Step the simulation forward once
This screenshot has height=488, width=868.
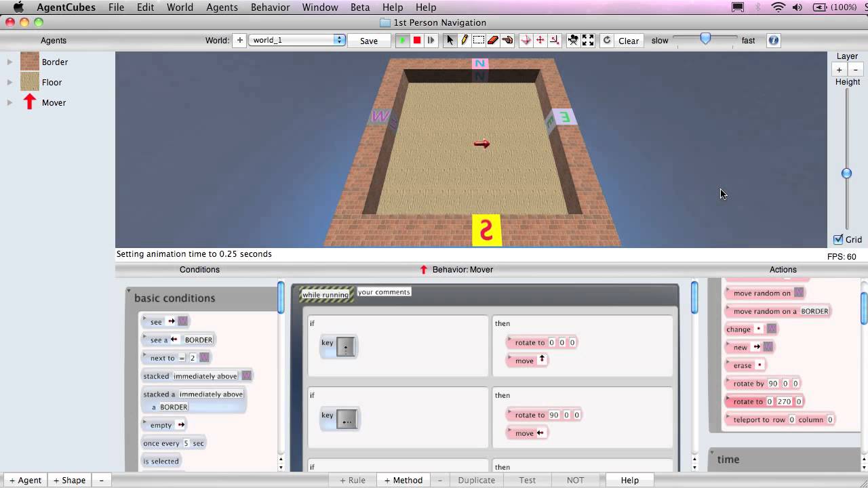coord(431,40)
